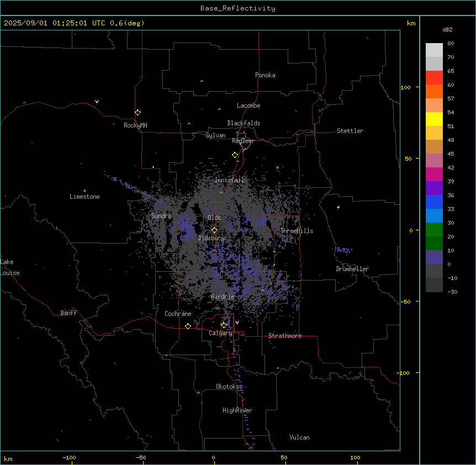Pick the 36 dBZ blue swatch
The height and width of the screenshot is (465, 476).
click(x=434, y=202)
